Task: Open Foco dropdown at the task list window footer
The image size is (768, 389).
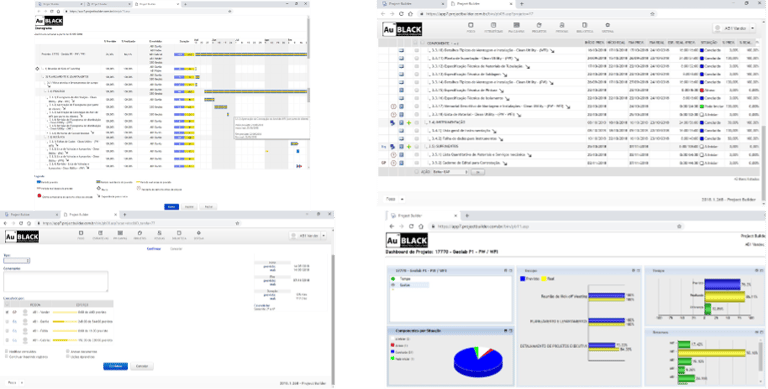Action: [x=395, y=199]
